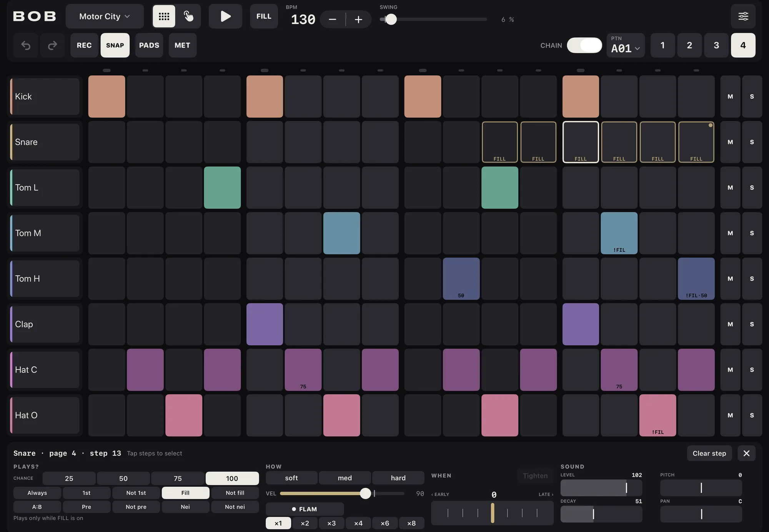Screen dimensions: 769x532
Task: Open the PADS view
Action: pyautogui.click(x=149, y=45)
